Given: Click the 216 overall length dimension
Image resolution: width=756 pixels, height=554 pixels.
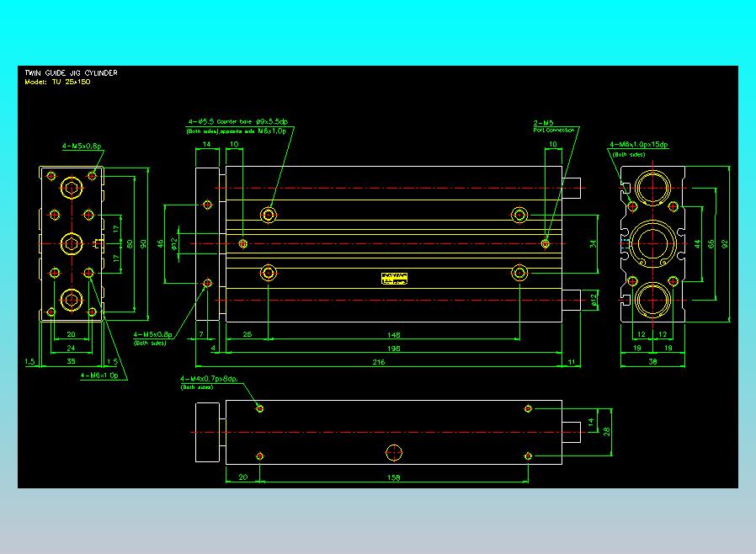Looking at the screenshot, I should pyautogui.click(x=379, y=362).
